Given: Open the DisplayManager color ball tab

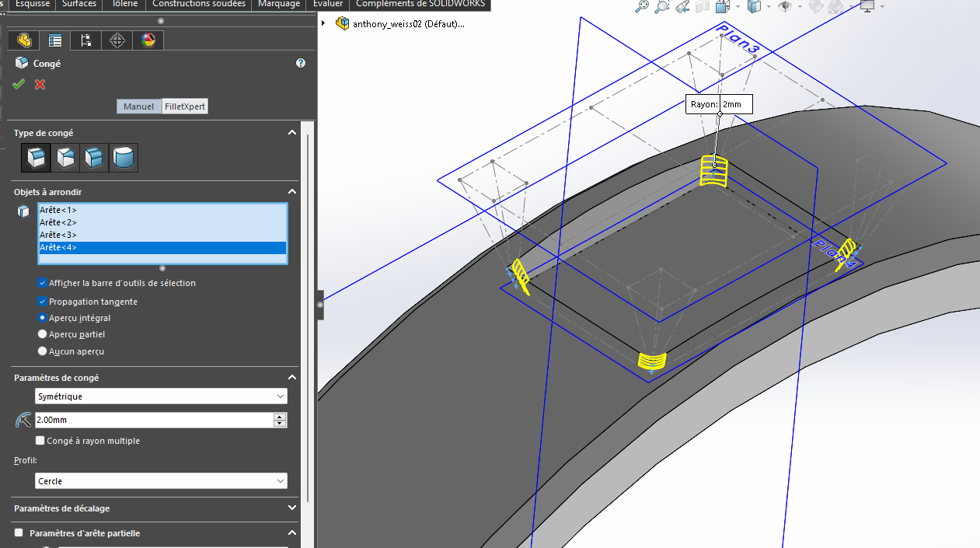Looking at the screenshot, I should pyautogui.click(x=148, y=40).
